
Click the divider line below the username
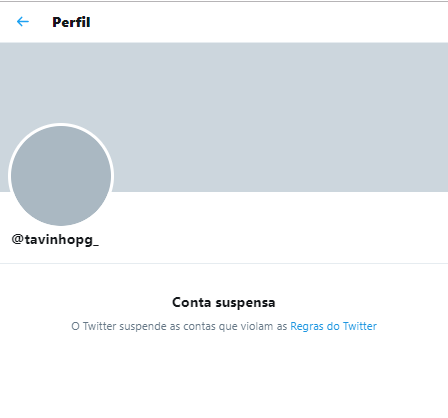click(x=224, y=263)
